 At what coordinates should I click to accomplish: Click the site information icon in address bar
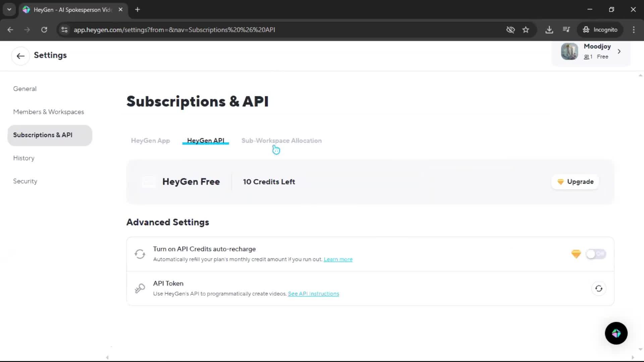tap(64, 30)
